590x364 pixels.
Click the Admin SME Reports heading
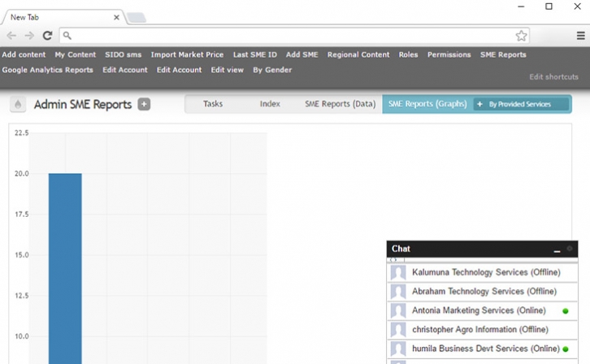(x=83, y=104)
